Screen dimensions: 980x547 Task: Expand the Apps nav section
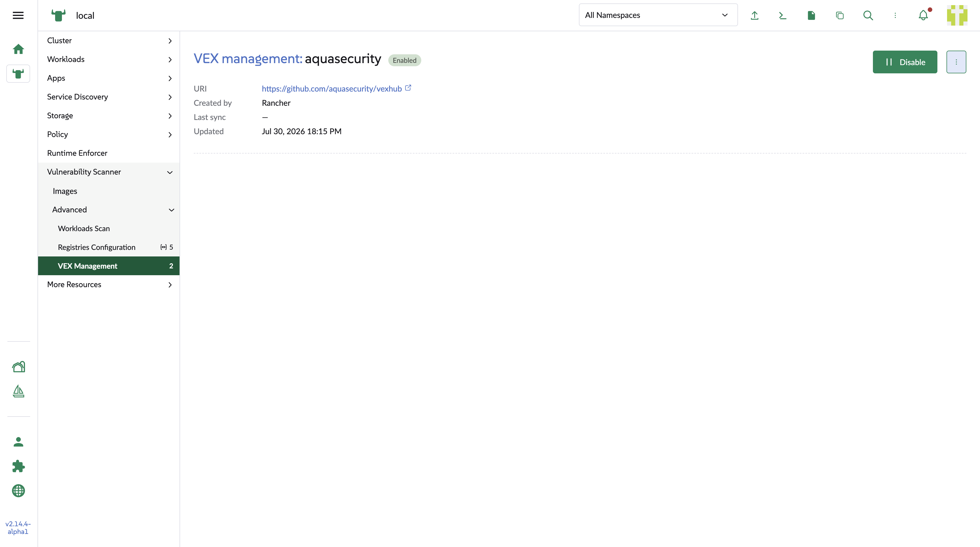click(109, 78)
